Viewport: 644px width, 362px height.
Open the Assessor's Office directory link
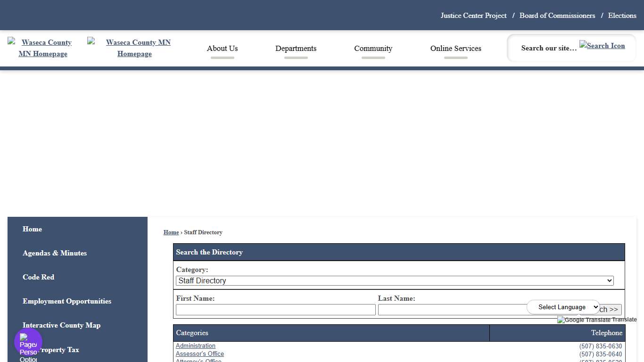point(199,354)
